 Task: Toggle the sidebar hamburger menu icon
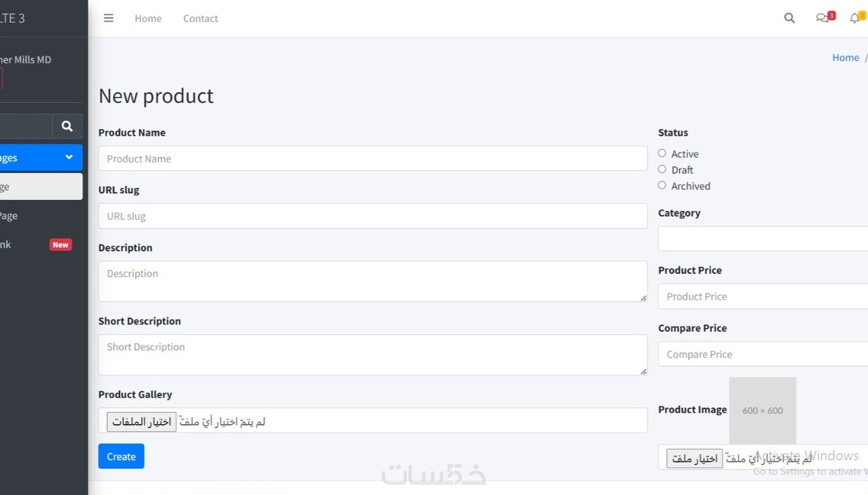108,18
